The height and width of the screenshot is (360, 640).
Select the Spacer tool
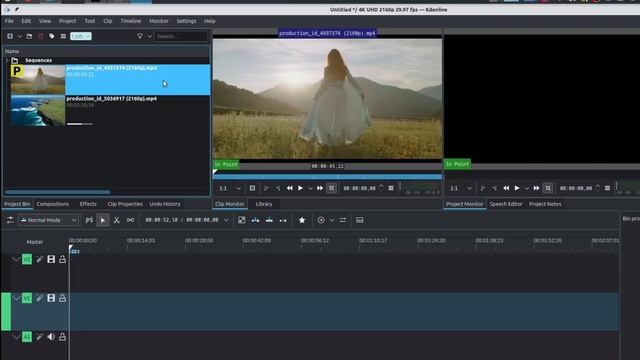130,220
